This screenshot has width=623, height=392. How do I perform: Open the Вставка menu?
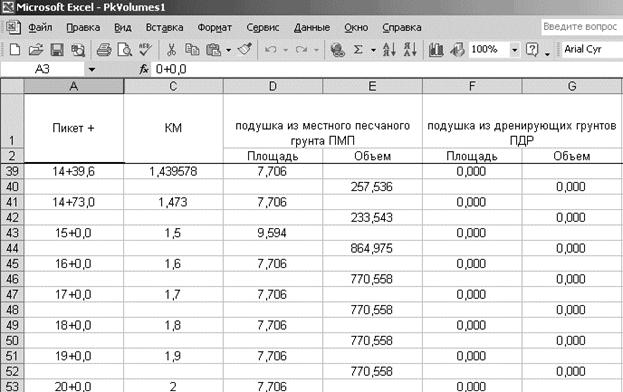[164, 27]
